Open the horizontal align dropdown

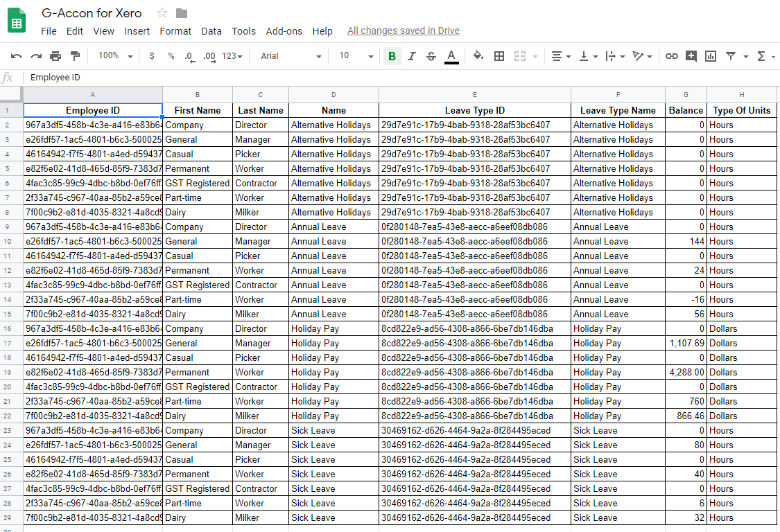pos(561,56)
